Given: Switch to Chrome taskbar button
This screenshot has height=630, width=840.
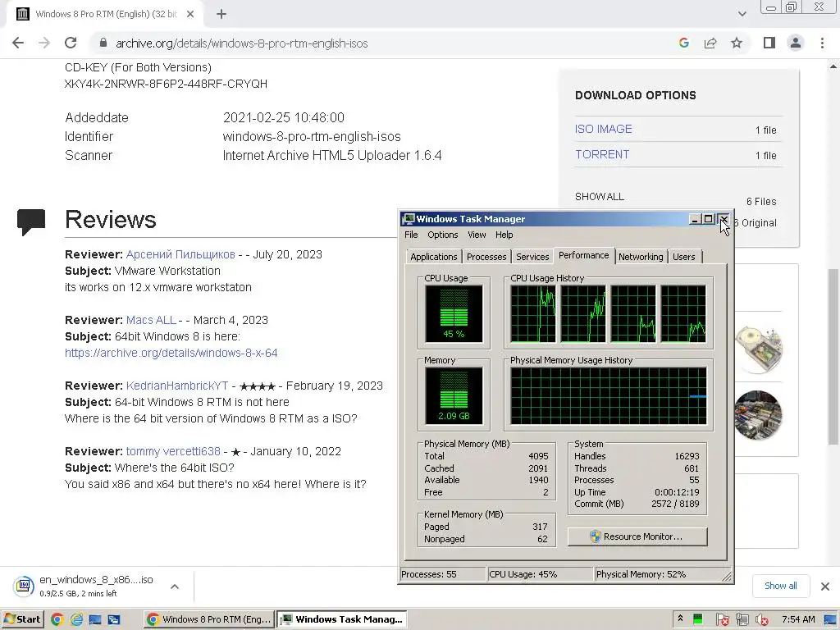Looking at the screenshot, I should pyautogui.click(x=209, y=619).
